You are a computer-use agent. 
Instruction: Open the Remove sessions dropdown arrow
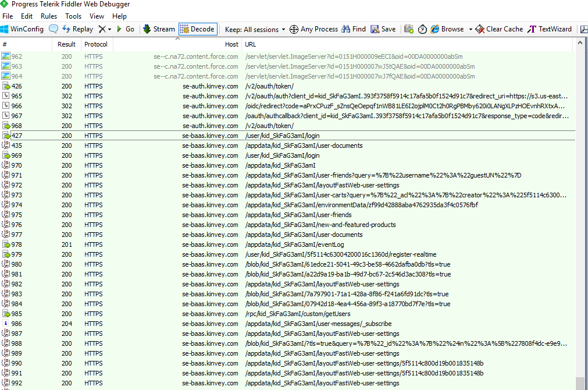click(109, 29)
